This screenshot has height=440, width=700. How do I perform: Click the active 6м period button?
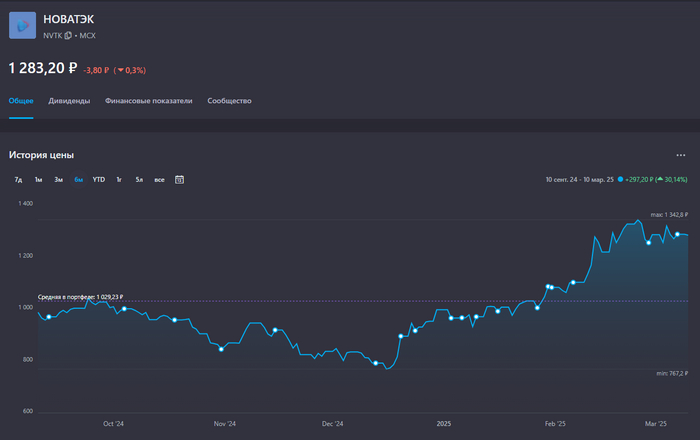[78, 180]
